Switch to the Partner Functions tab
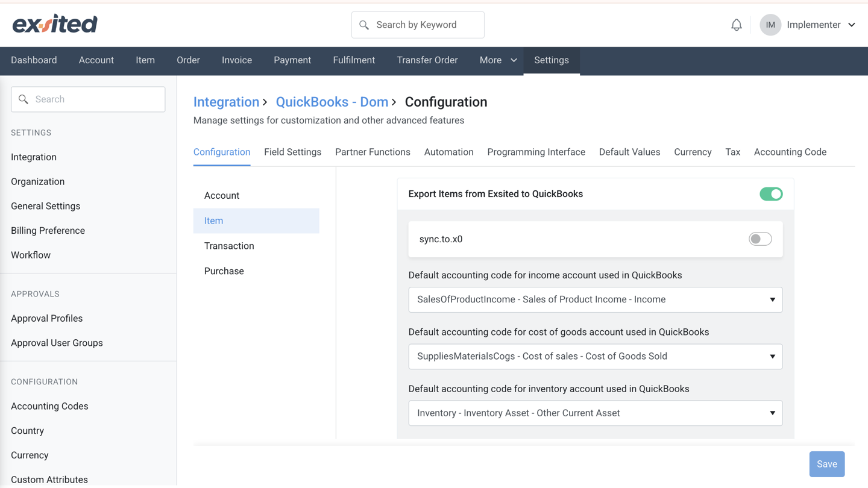 click(373, 152)
